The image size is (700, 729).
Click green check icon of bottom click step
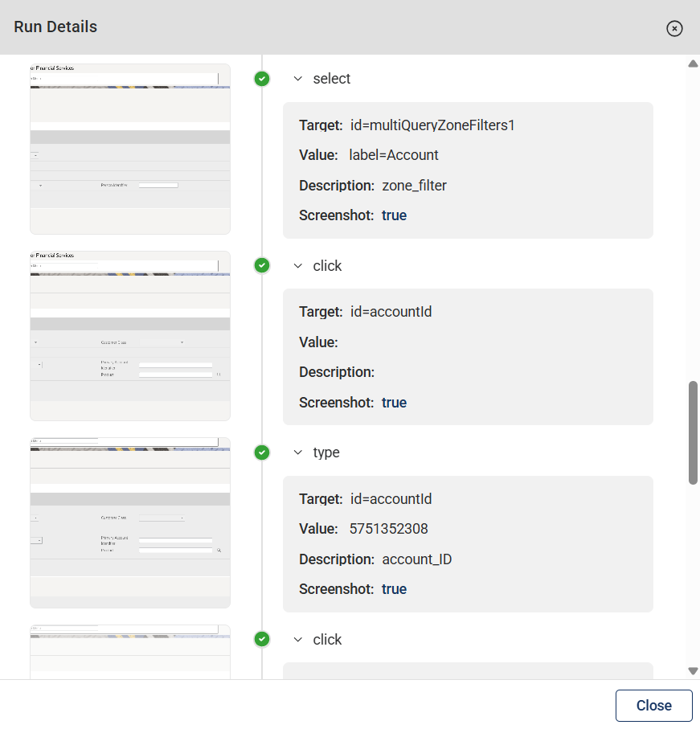pyautogui.click(x=262, y=640)
